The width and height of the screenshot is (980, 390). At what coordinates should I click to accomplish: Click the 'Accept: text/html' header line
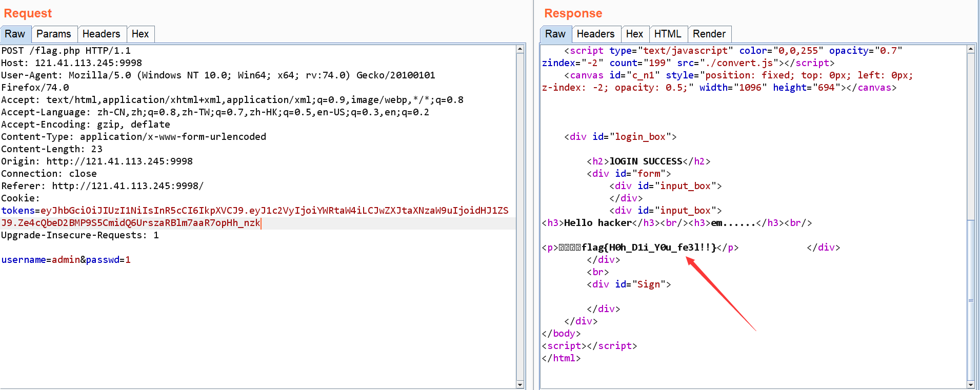232,100
